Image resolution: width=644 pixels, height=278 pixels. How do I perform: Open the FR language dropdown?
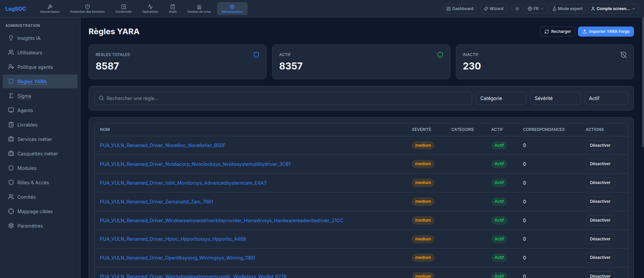(536, 9)
